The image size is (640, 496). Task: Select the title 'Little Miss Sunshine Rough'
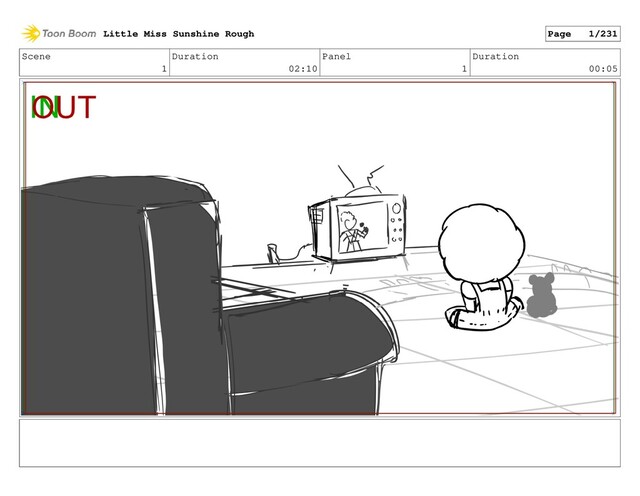point(178,34)
